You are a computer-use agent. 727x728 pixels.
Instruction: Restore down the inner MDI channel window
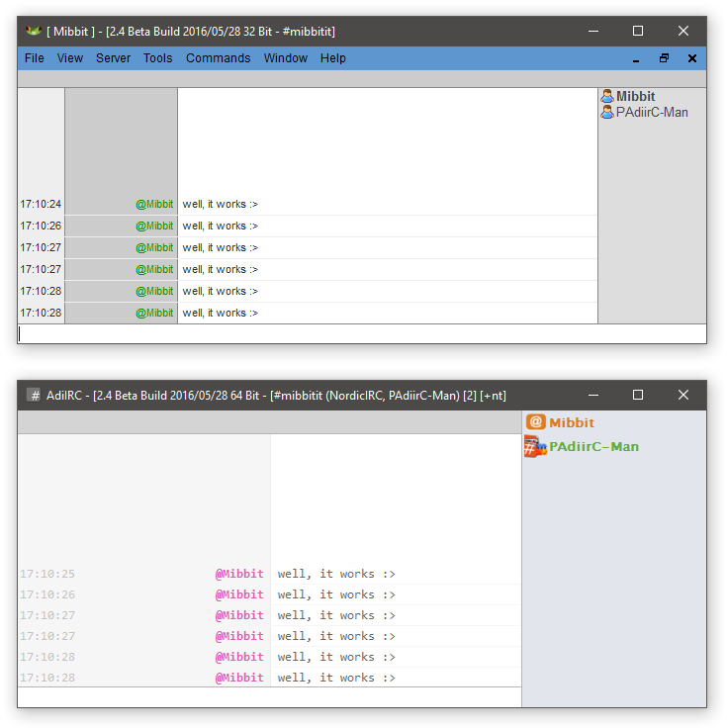665,58
